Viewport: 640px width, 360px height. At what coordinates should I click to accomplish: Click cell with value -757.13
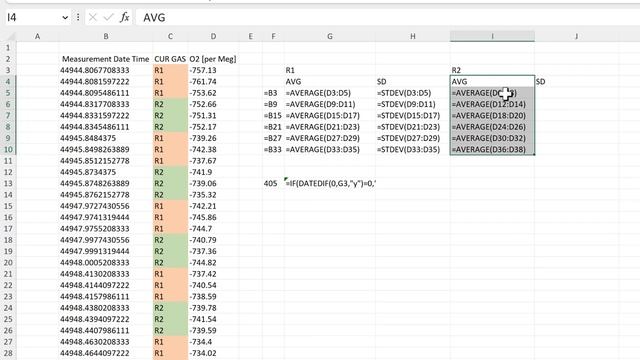pyautogui.click(x=213, y=70)
